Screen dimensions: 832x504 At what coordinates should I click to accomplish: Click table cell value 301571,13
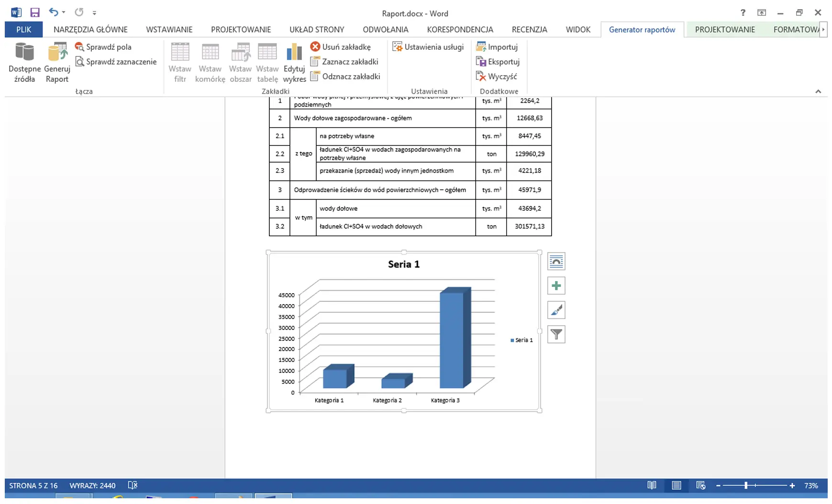pyautogui.click(x=529, y=227)
